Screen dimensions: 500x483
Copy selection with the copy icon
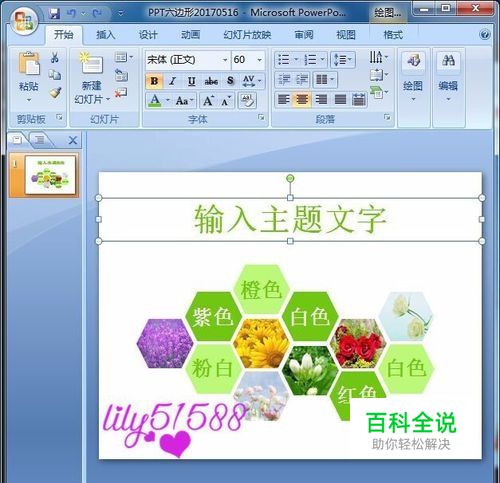(55, 75)
